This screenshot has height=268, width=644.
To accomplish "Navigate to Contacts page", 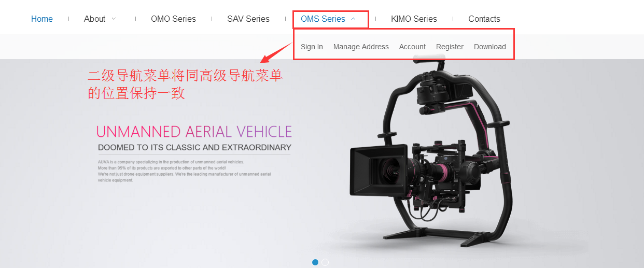I will click(484, 19).
